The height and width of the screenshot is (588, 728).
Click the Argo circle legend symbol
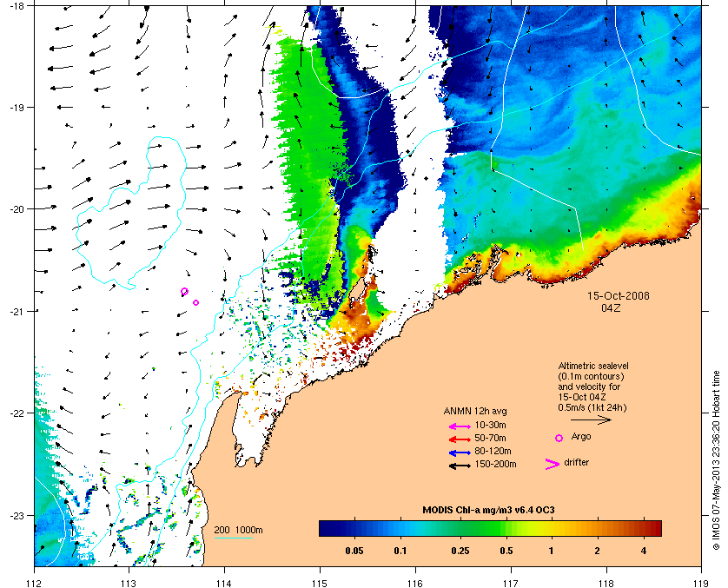point(559,438)
